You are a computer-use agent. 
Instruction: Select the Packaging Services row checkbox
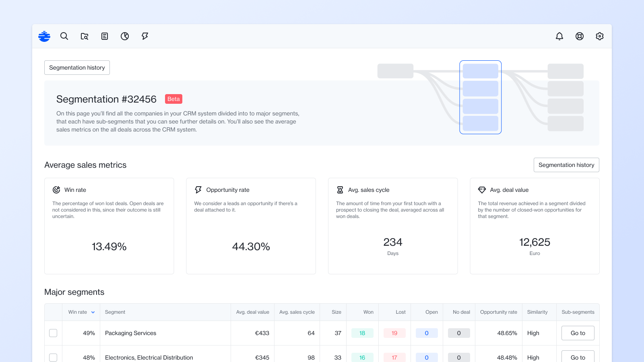[53, 333]
